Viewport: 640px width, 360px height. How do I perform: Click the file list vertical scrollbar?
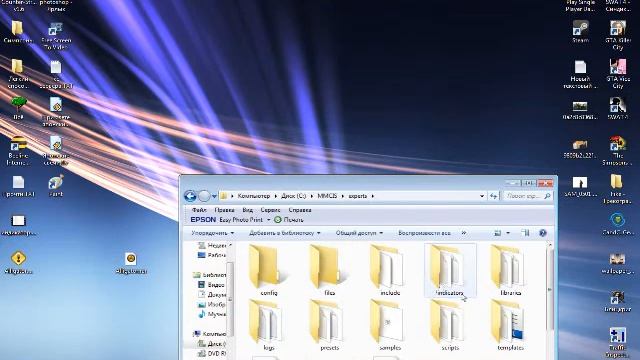550,290
